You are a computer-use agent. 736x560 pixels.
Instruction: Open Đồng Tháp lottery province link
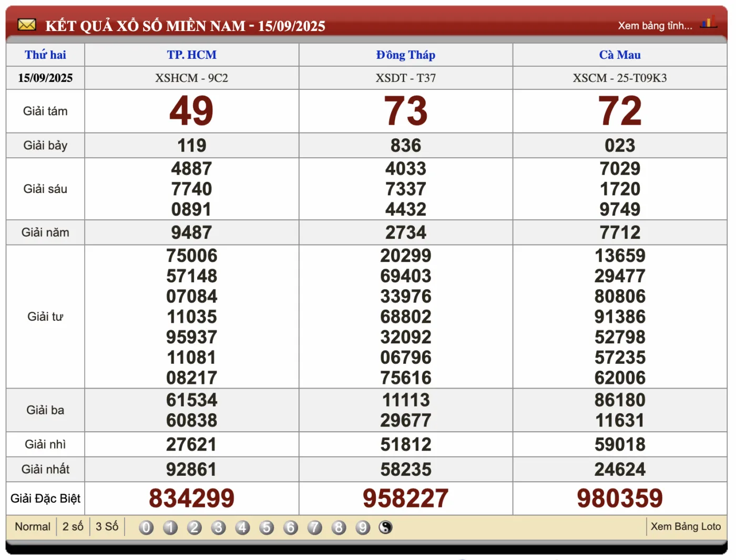click(405, 55)
